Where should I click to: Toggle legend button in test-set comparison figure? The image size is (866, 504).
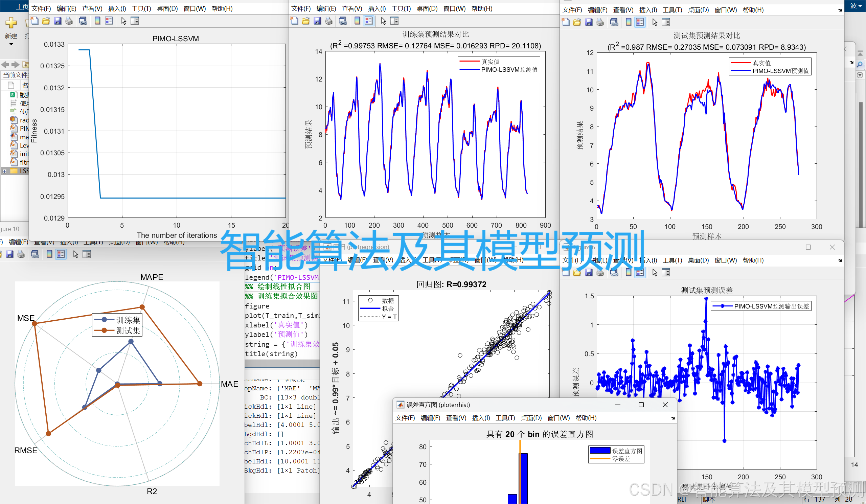[640, 22]
